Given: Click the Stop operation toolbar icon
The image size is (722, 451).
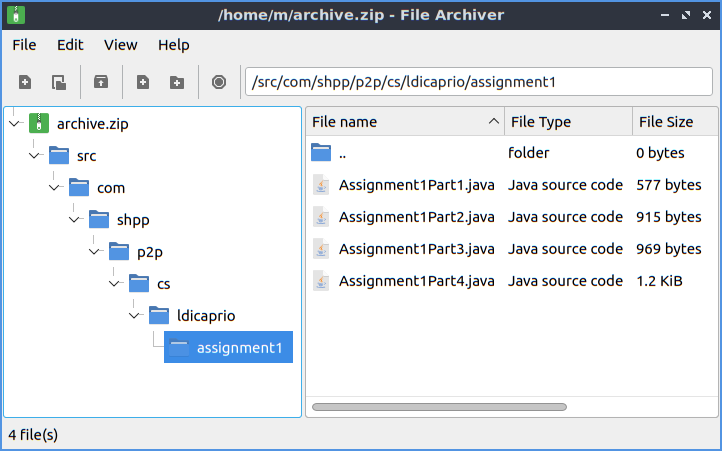Looking at the screenshot, I should [219, 82].
